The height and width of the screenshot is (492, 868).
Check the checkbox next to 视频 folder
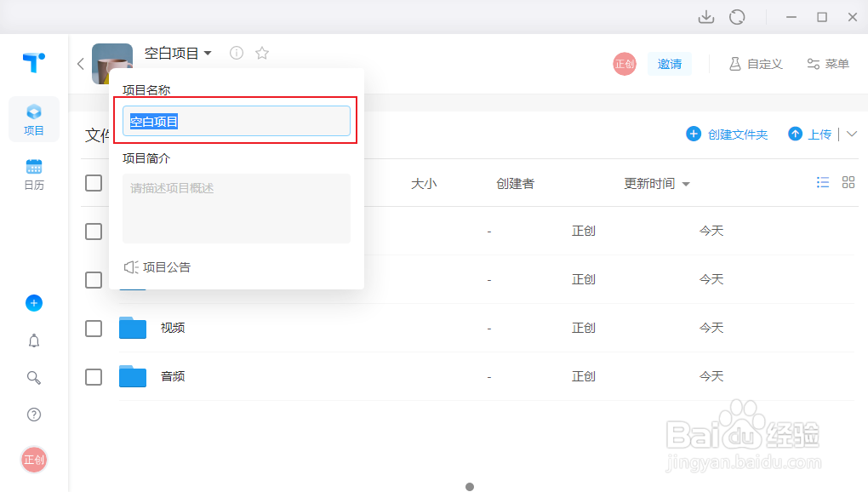pos(94,328)
